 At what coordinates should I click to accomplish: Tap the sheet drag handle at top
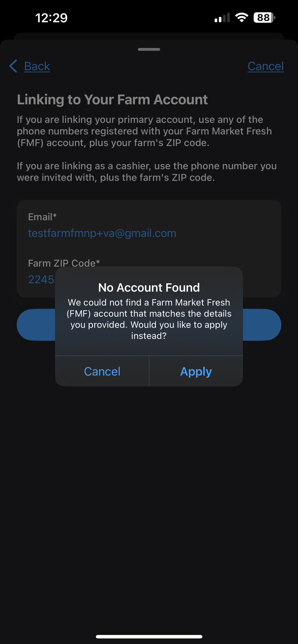pos(149,49)
